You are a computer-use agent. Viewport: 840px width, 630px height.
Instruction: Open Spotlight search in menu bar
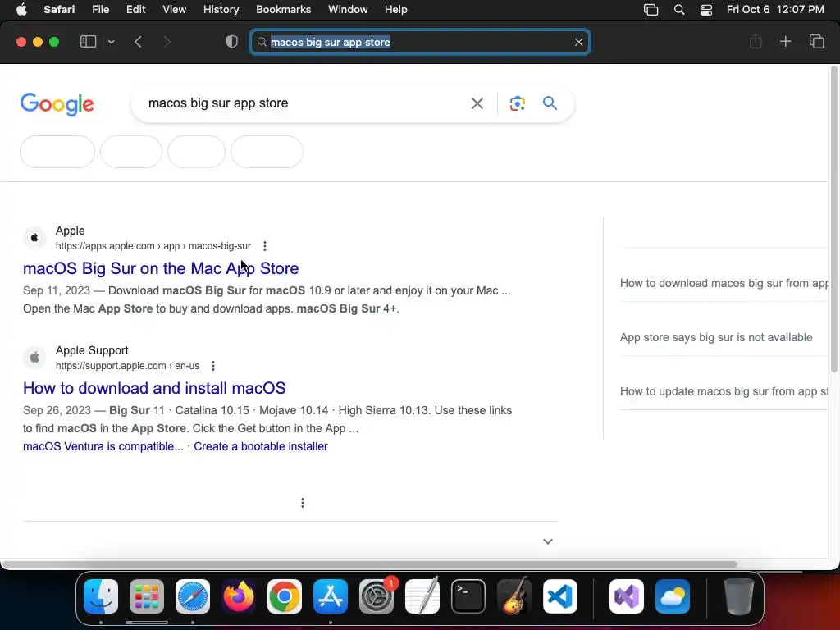(678, 10)
